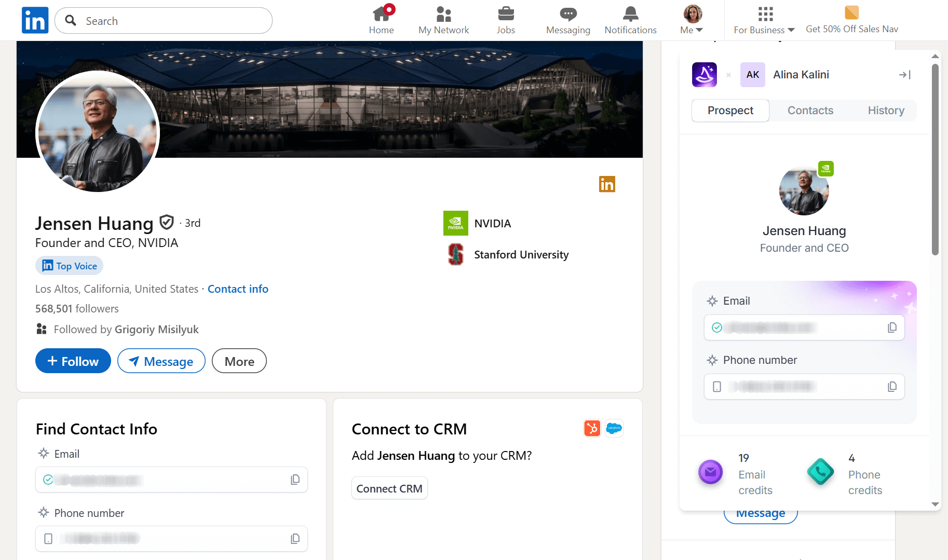The image size is (948, 560).
Task: Expand the Me profile dropdown
Action: [x=692, y=20]
